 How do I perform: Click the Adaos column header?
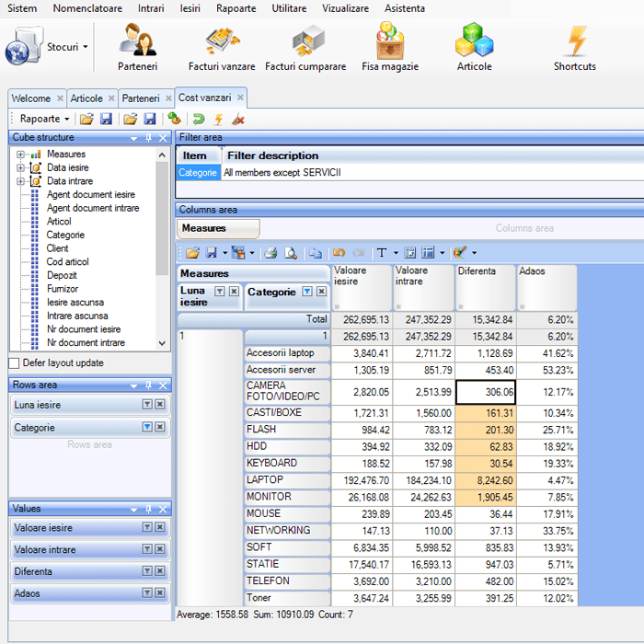coord(546,287)
